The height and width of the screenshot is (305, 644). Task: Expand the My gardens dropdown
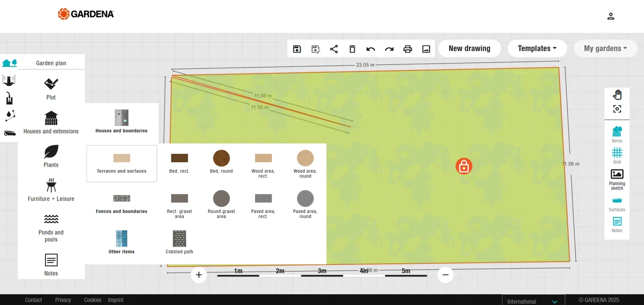click(605, 48)
